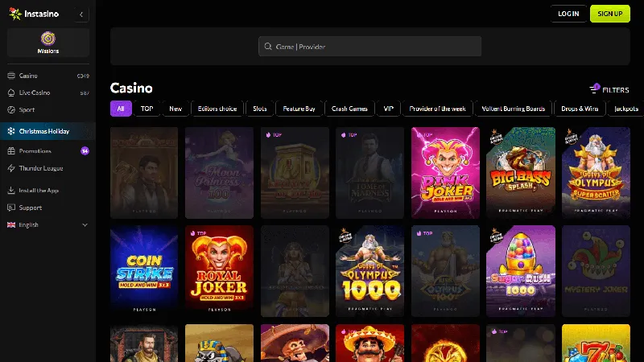Screen dimensions: 644x362
Task: Select the Drops & Wins tab
Action: coord(580,109)
